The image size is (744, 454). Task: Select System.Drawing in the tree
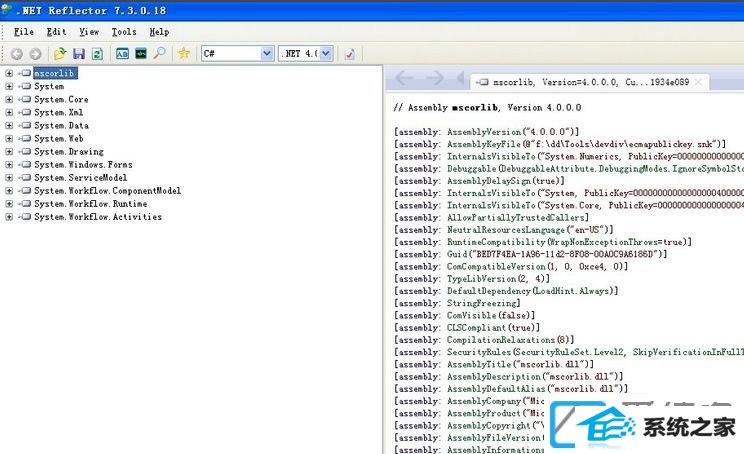[69, 151]
